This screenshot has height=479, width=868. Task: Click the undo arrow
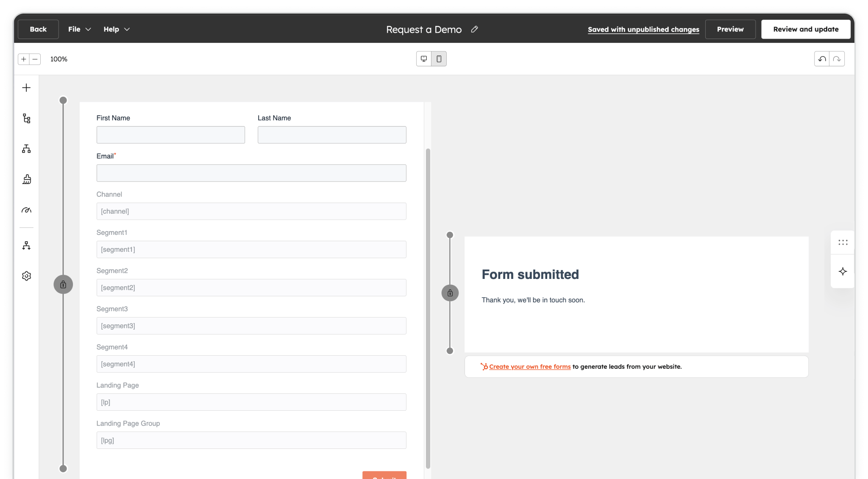(822, 59)
